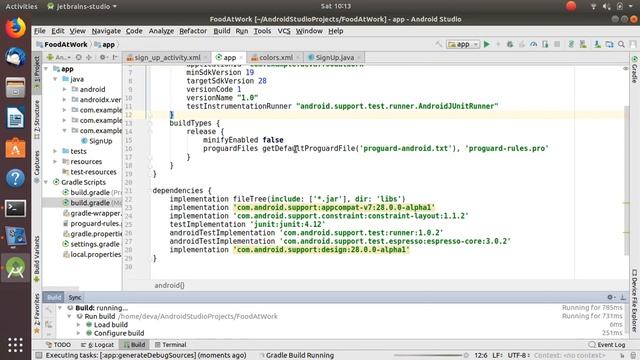
Task: Switch to SignUp.java editor tab
Action: click(x=334, y=58)
